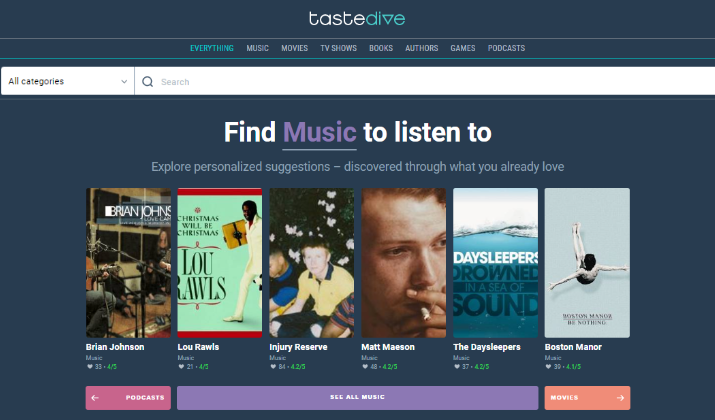Open Matt Maeson cover image
The height and width of the screenshot is (420, 715).
(404, 263)
